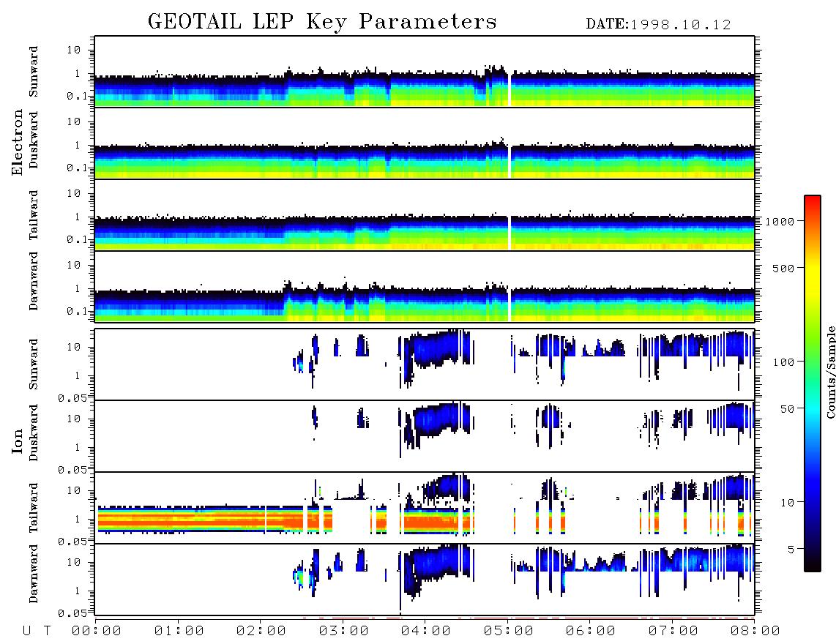Screen dimensions: 836x644
Task: Click the rainbow Counts/Sample color bar
Action: click(x=813, y=383)
